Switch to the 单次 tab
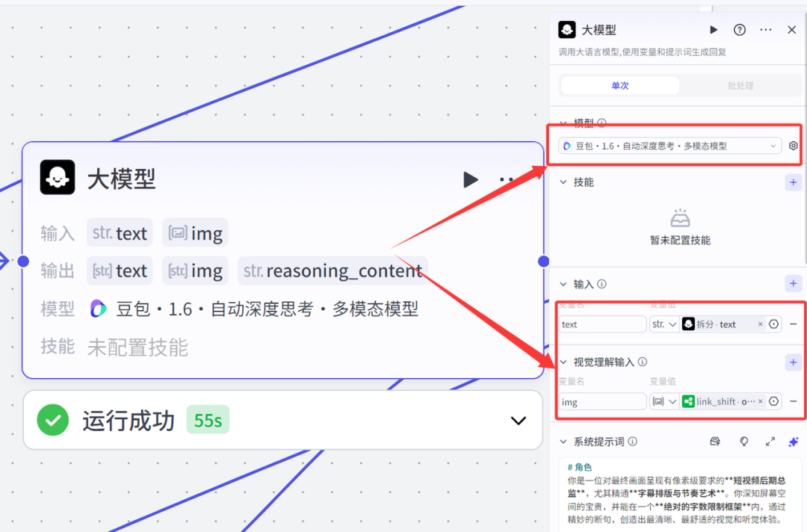 619,85
